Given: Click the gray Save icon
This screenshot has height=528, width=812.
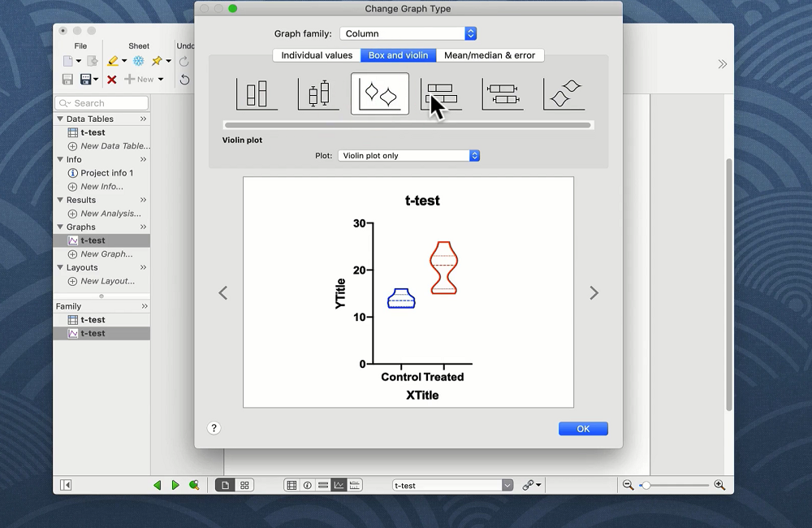Looking at the screenshot, I should pos(67,80).
